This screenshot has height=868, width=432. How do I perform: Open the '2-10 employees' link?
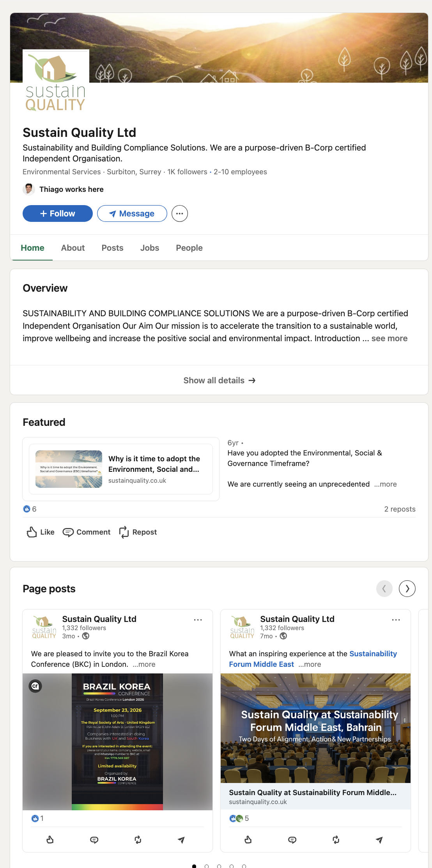(240, 172)
